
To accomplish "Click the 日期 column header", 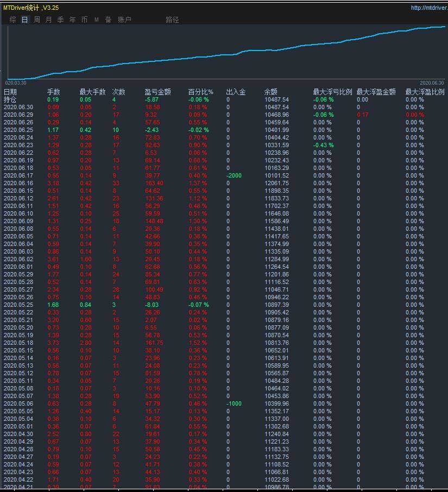I will coord(10,92).
